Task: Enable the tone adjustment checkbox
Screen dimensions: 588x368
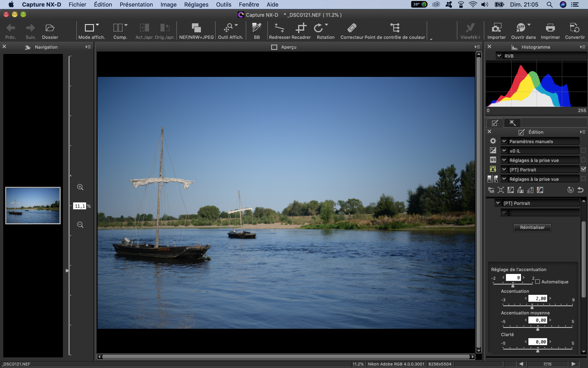Action: click(583, 179)
